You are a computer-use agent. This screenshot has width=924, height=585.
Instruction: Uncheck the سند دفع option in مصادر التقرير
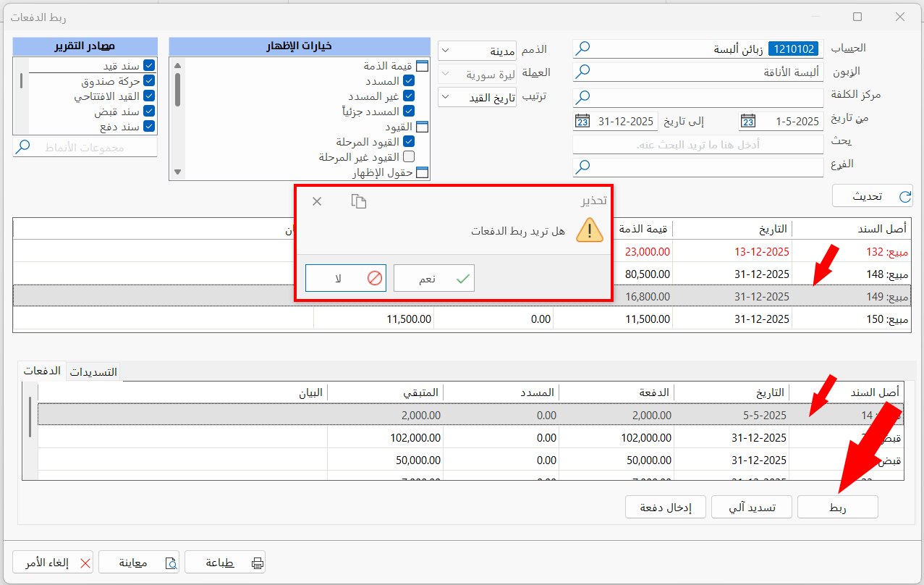click(148, 126)
